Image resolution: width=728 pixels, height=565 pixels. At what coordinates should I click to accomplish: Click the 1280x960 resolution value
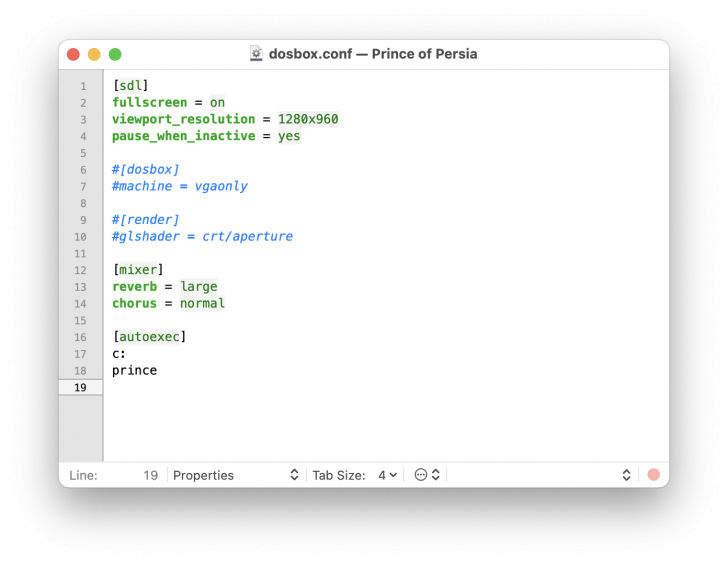pos(308,119)
